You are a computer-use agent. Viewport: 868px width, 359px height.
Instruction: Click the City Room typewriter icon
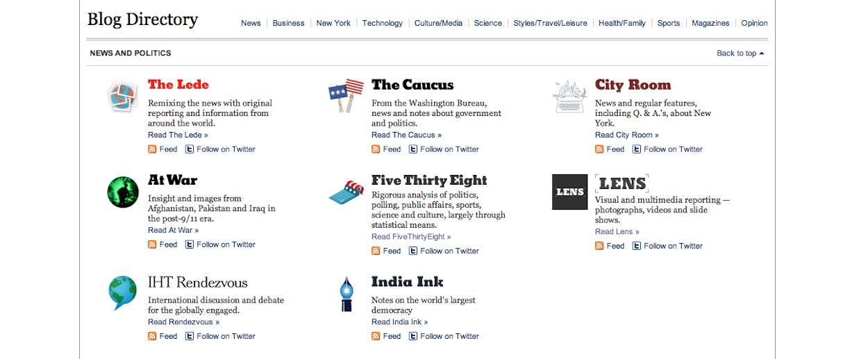tap(569, 97)
